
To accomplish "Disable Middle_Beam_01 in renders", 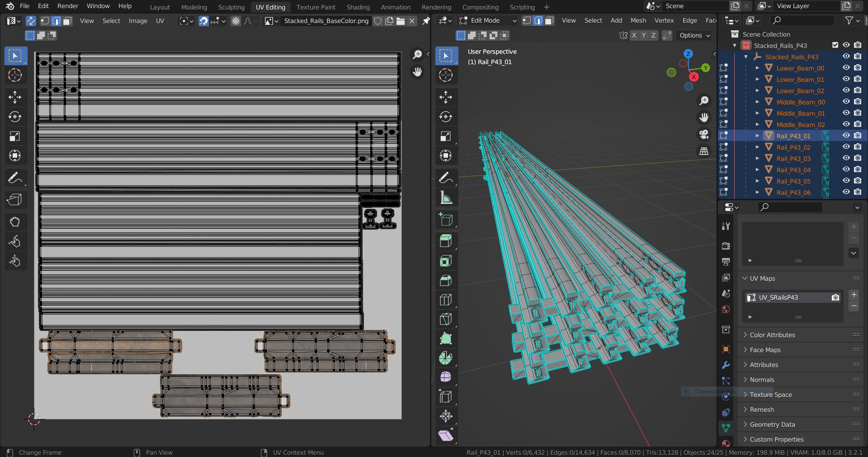I will tap(858, 113).
